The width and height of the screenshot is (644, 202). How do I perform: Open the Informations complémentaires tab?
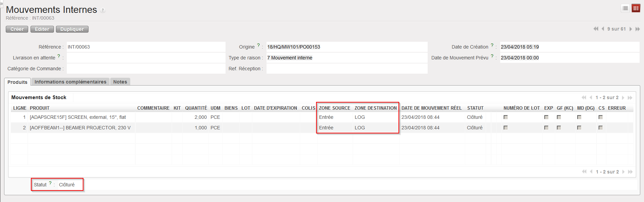tap(70, 82)
